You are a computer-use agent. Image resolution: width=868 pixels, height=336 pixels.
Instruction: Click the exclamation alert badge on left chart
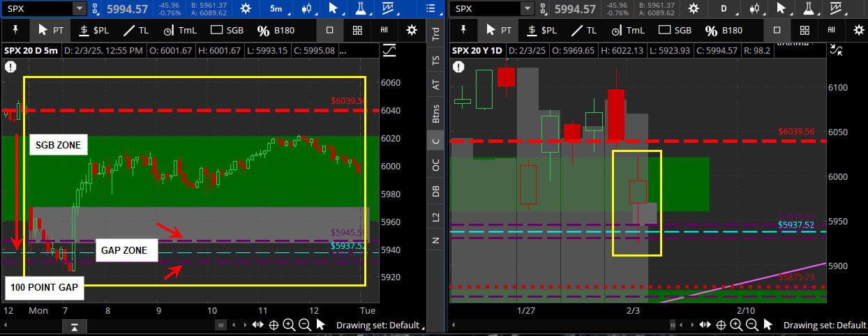(10, 68)
